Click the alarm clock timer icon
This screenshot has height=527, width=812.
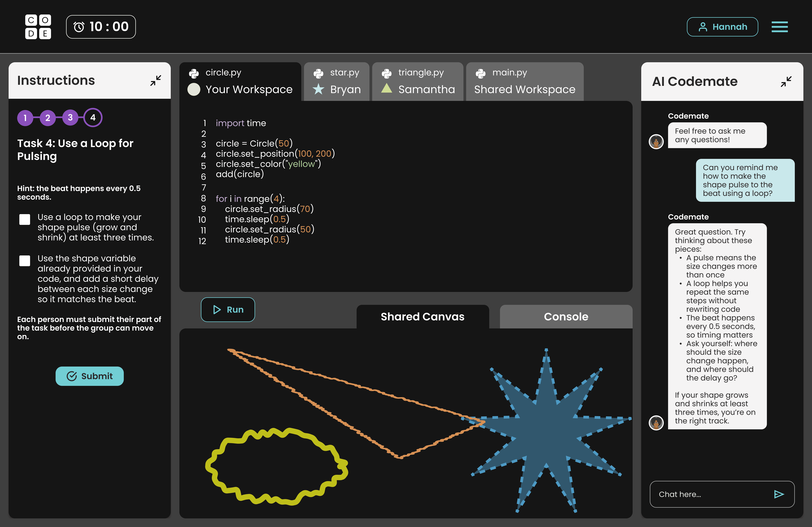(x=79, y=27)
